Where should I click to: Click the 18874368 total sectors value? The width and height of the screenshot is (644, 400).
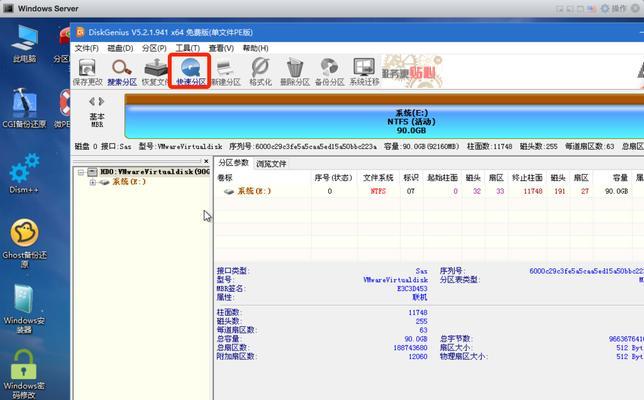click(x=410, y=347)
